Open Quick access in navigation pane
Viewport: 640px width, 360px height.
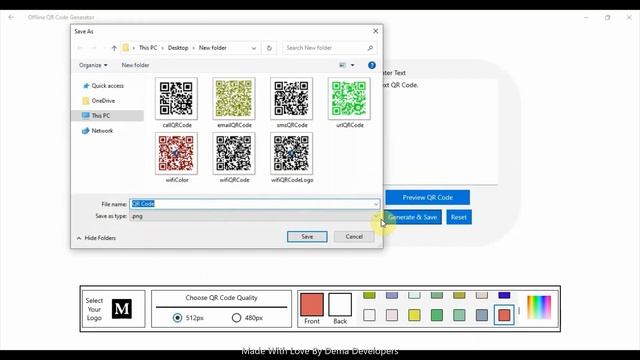click(103, 86)
